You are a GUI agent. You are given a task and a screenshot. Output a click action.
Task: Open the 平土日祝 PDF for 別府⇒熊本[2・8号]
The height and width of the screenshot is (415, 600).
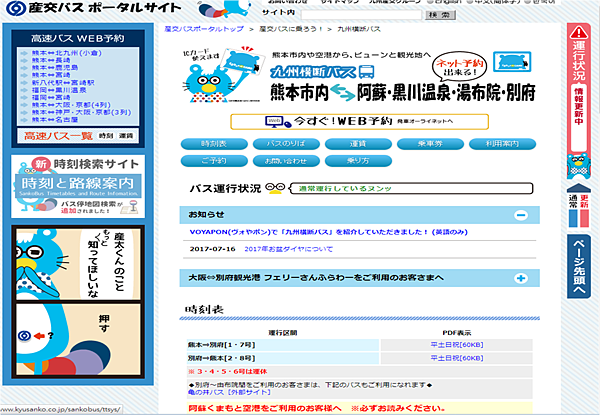[457, 358]
